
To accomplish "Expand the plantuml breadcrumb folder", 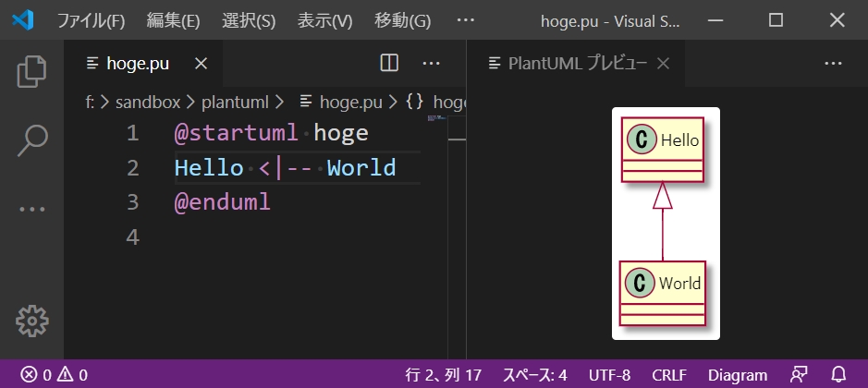I will [x=235, y=103].
